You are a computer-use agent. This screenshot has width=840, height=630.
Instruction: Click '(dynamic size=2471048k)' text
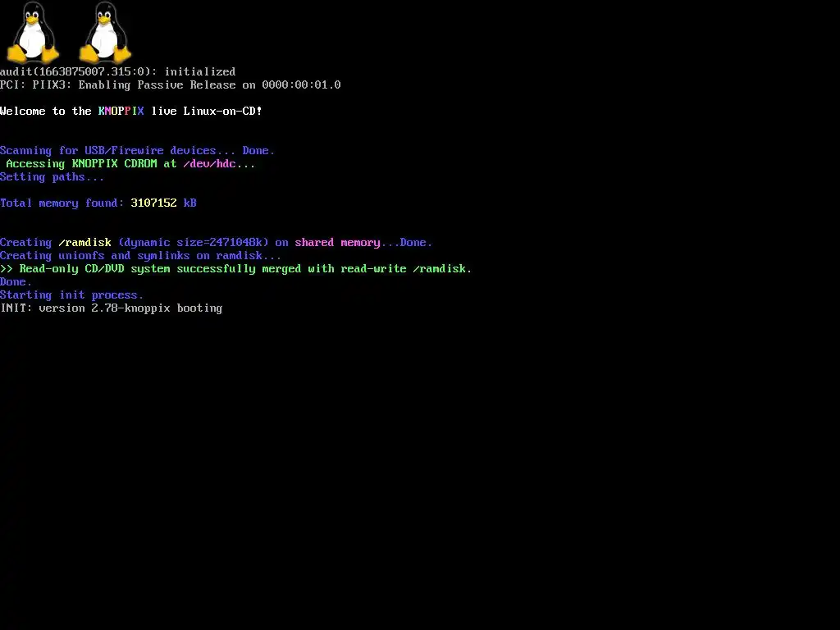194,243
